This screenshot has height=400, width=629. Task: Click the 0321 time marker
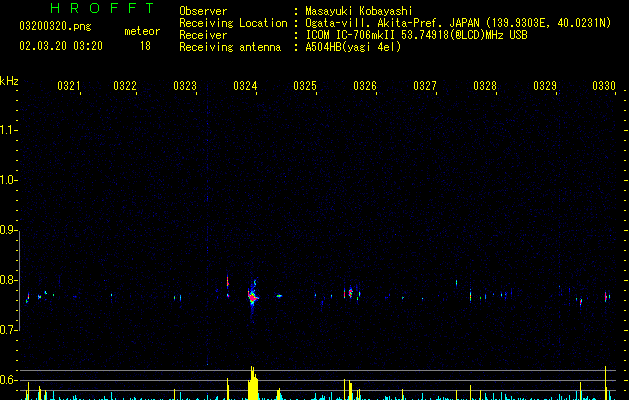click(69, 86)
